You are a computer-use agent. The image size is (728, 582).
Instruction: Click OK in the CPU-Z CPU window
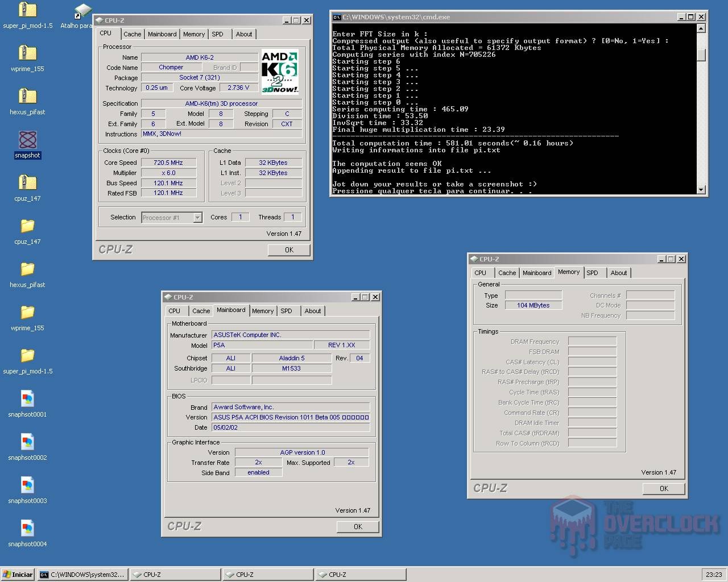[x=289, y=250]
